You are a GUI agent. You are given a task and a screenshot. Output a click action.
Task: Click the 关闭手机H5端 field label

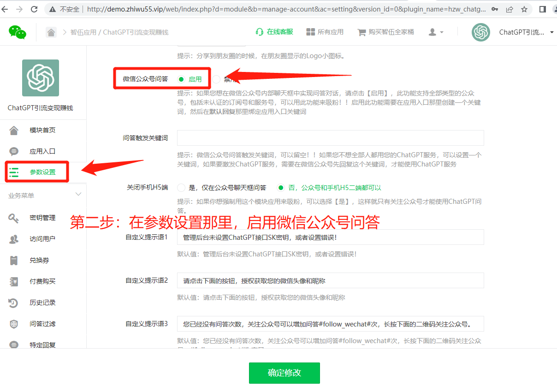(147, 188)
